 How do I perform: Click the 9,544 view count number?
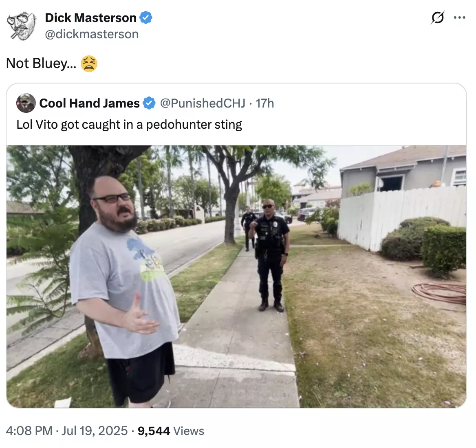click(154, 431)
